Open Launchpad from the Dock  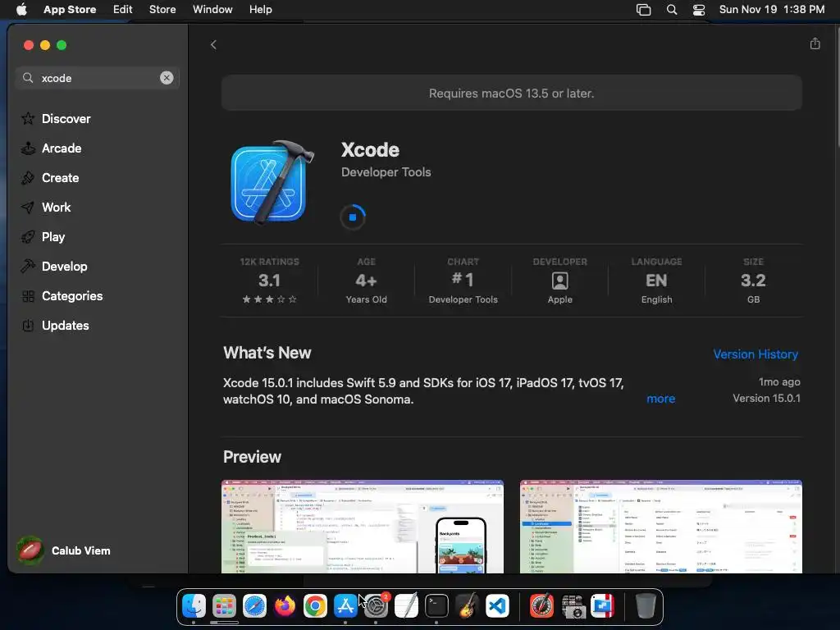224,606
